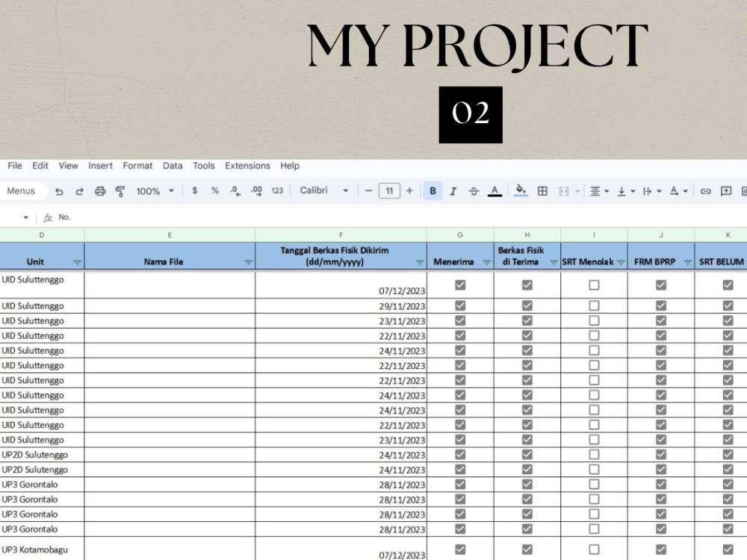Increase font size with plus button
Screen dimensions: 747x560
point(409,191)
